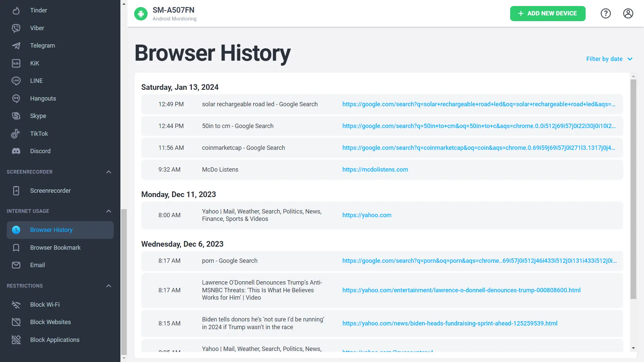
Task: Open the KiK icon
Action: click(16, 63)
